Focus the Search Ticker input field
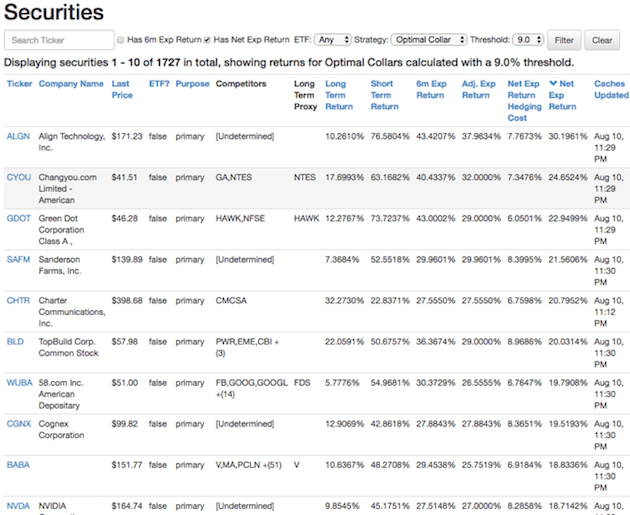The width and height of the screenshot is (630, 515). point(59,40)
